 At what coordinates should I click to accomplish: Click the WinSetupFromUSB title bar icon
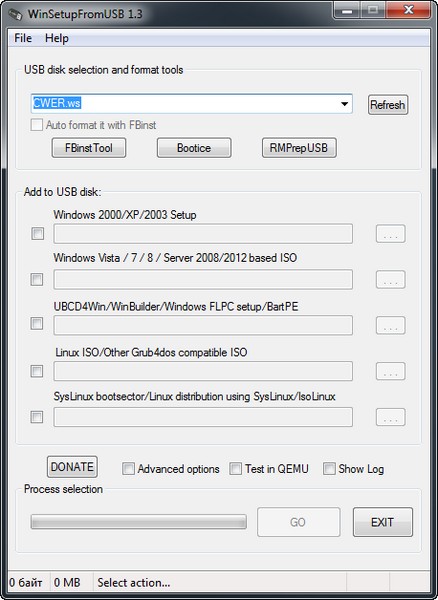15,14
